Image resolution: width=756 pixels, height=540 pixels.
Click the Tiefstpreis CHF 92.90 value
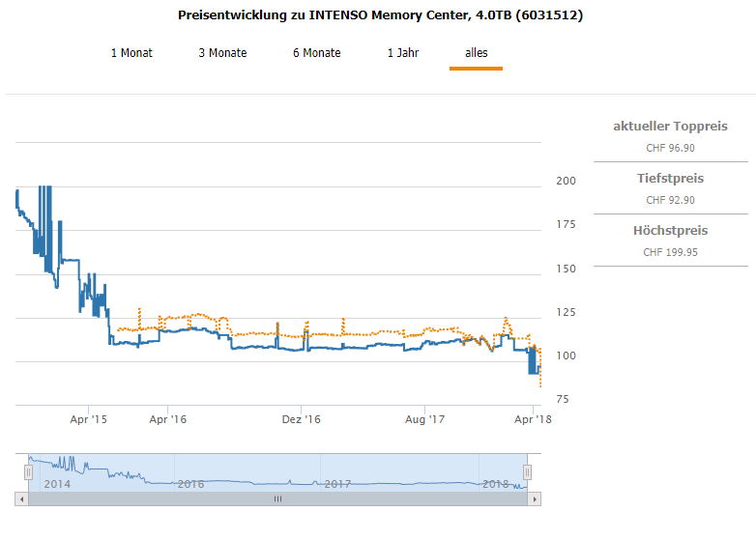(x=670, y=200)
